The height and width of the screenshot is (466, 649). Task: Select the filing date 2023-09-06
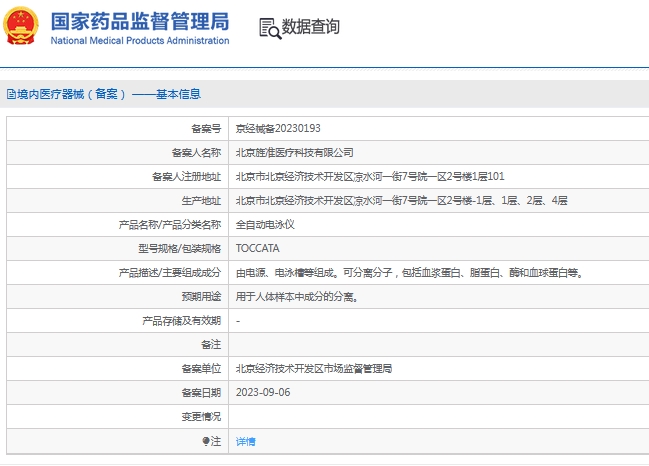(263, 392)
